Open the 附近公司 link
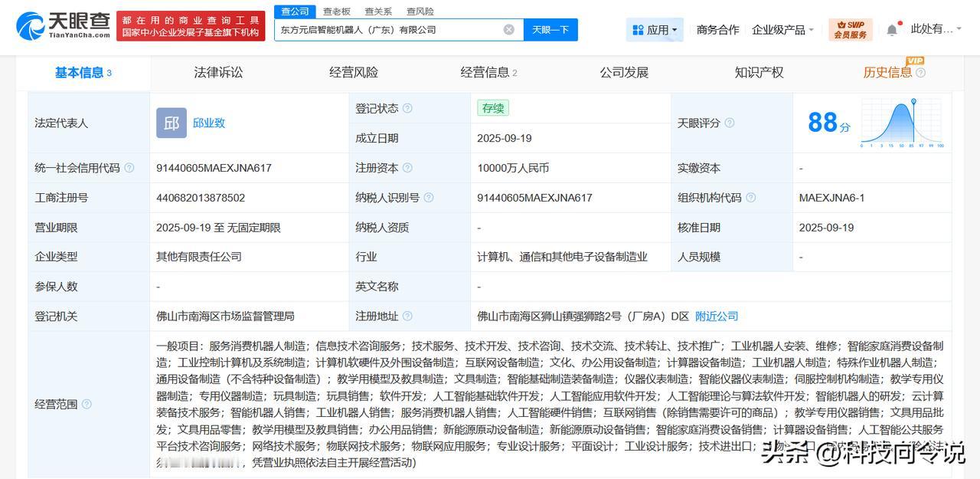Screen dimensions: 980x479 pyautogui.click(x=717, y=316)
